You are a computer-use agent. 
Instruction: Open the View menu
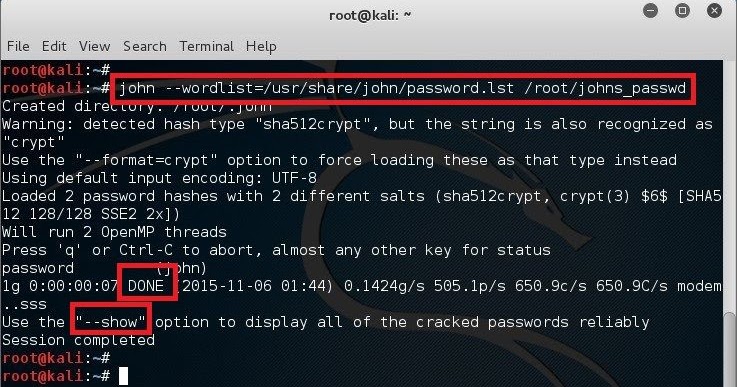94,46
